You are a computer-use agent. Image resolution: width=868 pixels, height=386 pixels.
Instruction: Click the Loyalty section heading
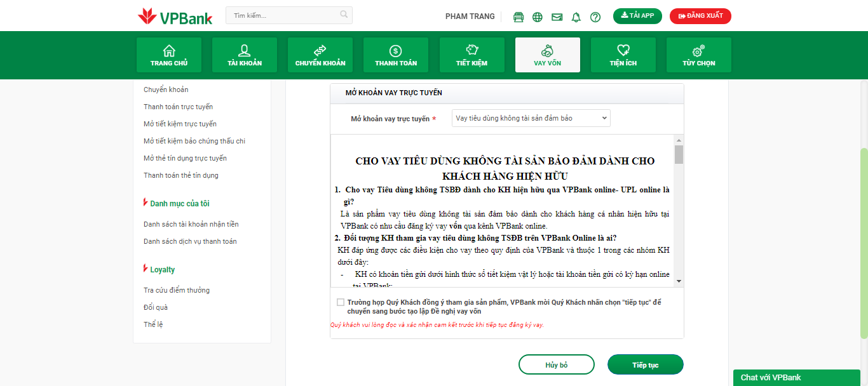click(163, 270)
